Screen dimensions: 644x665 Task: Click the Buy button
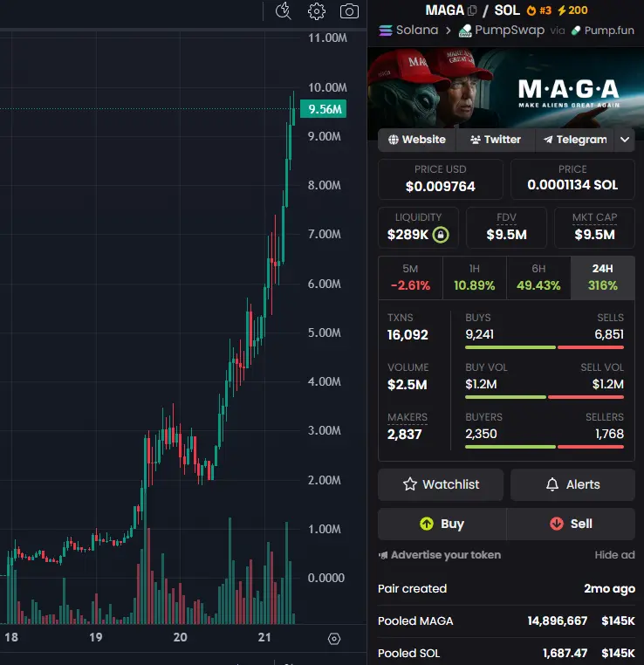click(x=442, y=524)
